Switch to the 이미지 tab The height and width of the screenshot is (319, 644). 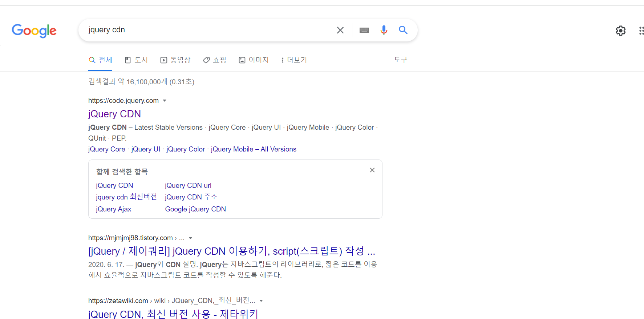pyautogui.click(x=254, y=60)
